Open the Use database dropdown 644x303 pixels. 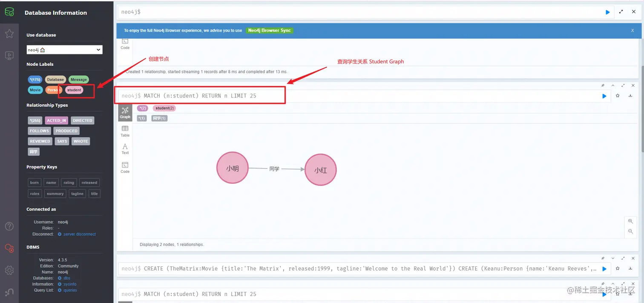coord(64,50)
